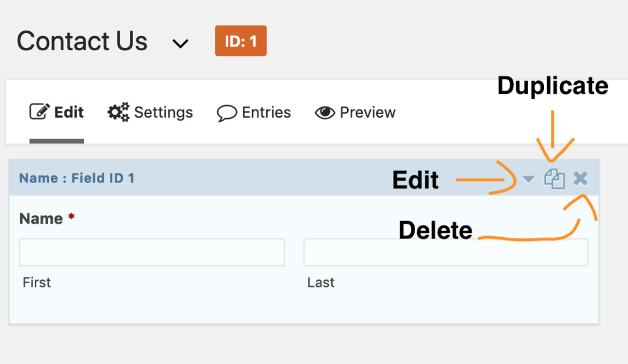
Task: Go to the Entries tab label
Action: click(266, 113)
